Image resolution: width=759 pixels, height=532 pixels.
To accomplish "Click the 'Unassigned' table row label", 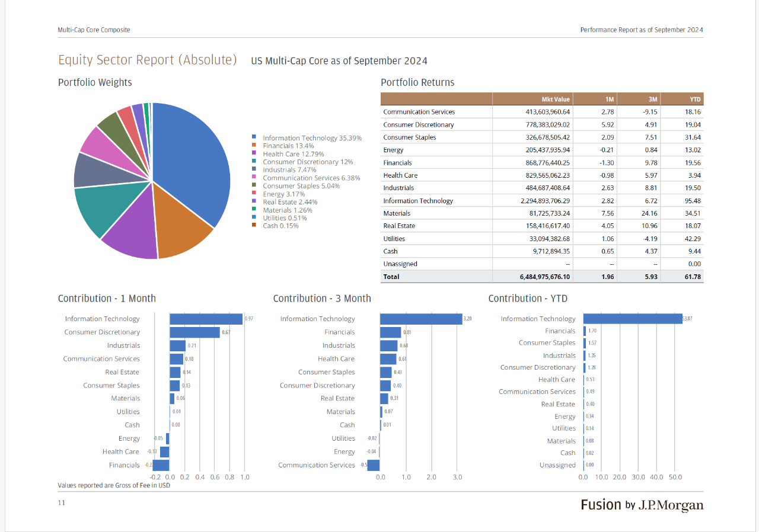I will pos(400,264).
